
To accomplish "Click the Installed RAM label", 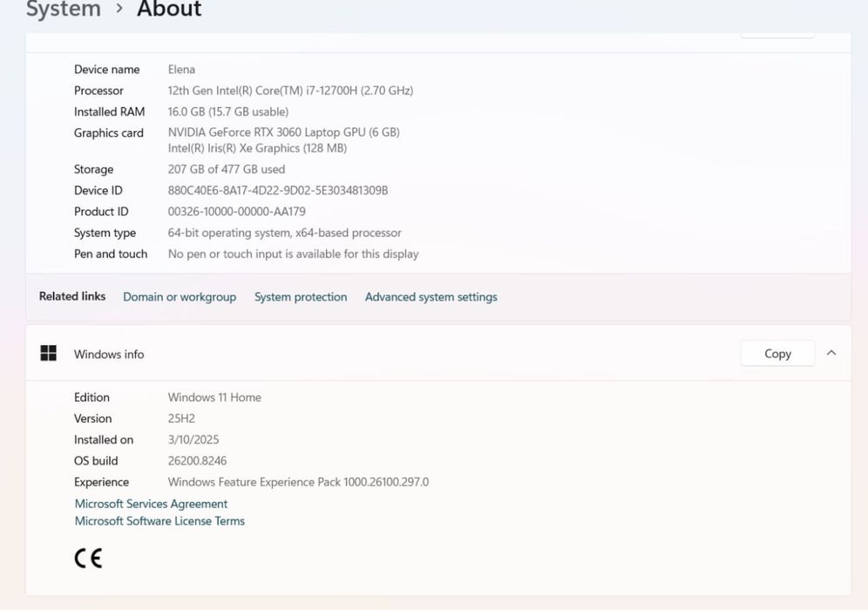I will tap(110, 112).
